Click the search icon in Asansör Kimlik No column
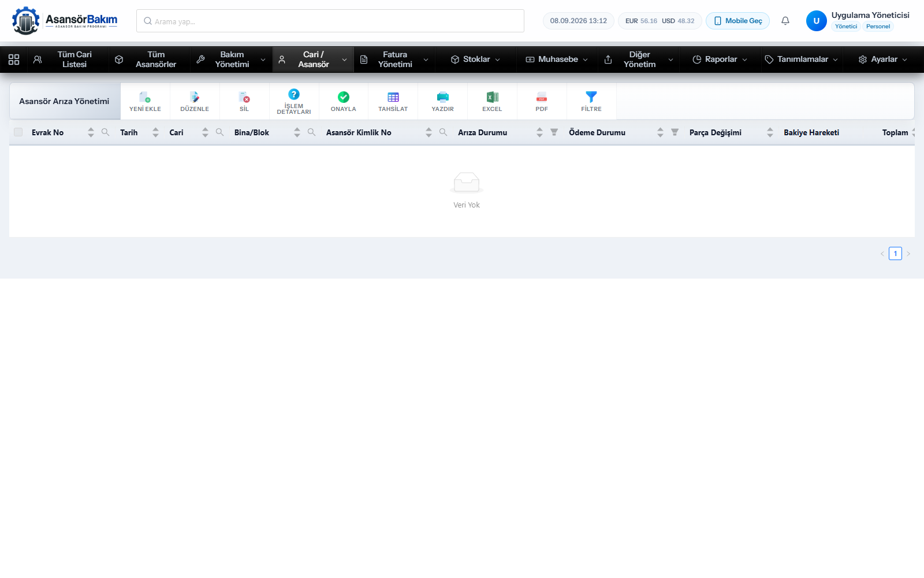924x578 pixels. coord(443,132)
